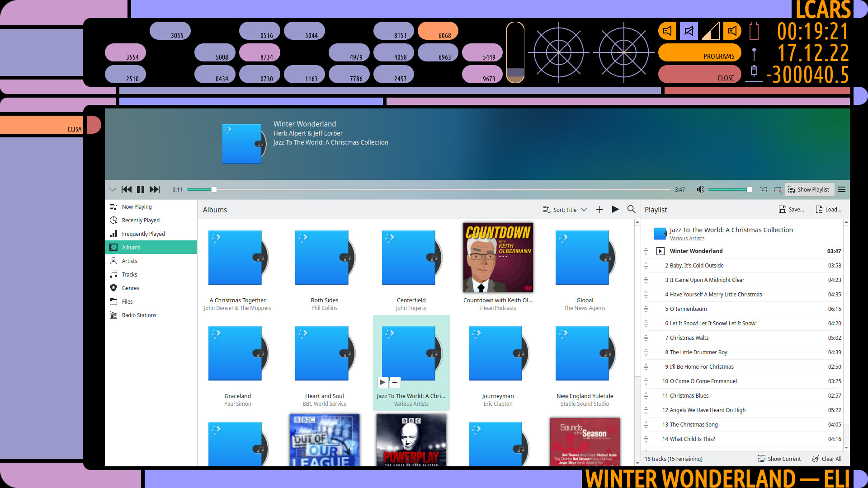Image resolution: width=868 pixels, height=488 pixels.
Task: Open the hamburger application menu
Action: (x=842, y=189)
